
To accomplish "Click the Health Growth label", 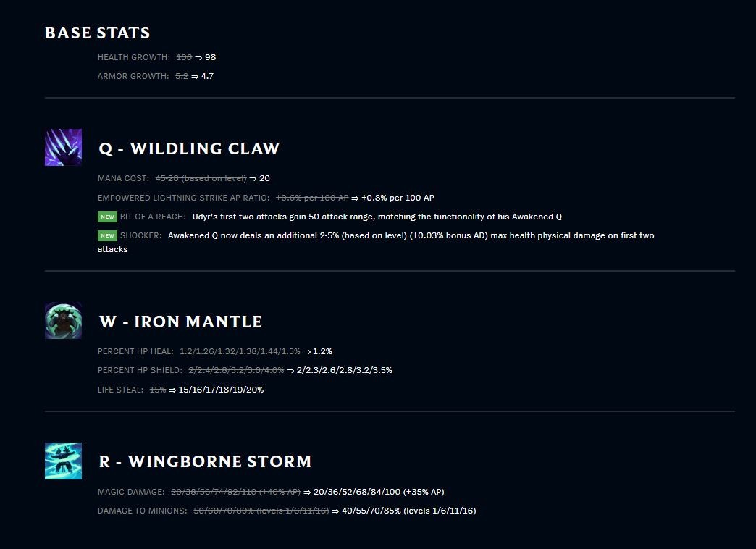I will 133,57.
